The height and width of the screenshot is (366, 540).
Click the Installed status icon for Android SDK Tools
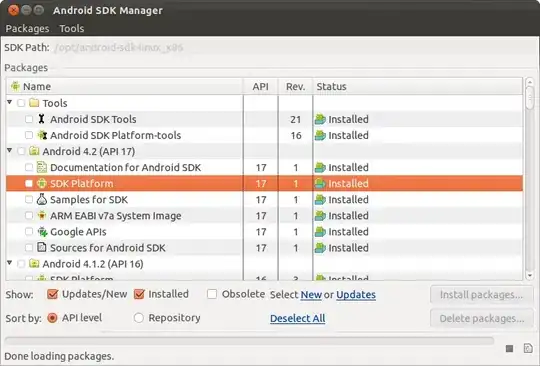320,119
